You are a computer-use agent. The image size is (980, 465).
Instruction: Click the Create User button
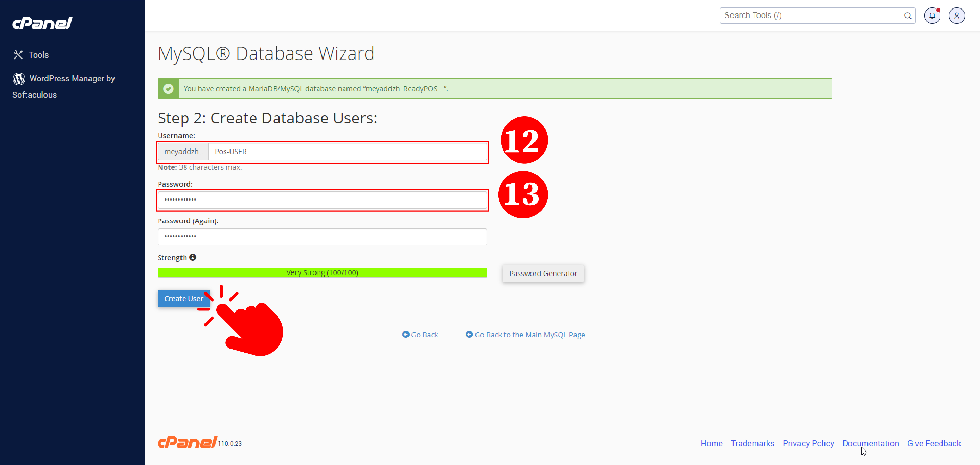tap(184, 298)
